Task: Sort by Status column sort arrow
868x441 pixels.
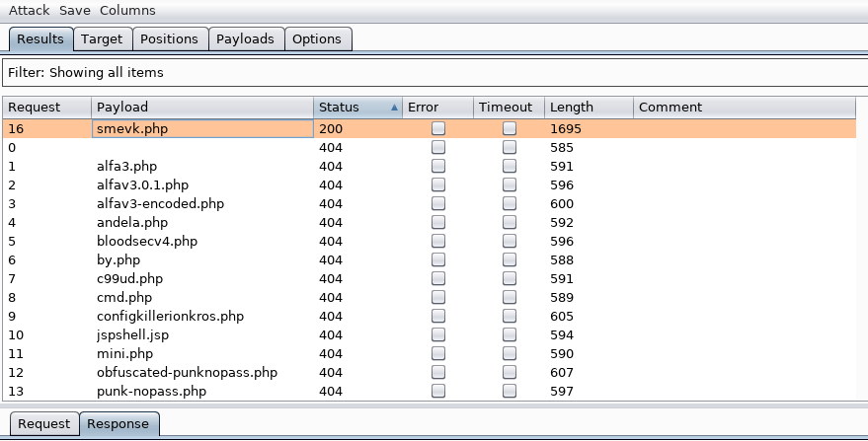Action: pyautogui.click(x=395, y=108)
